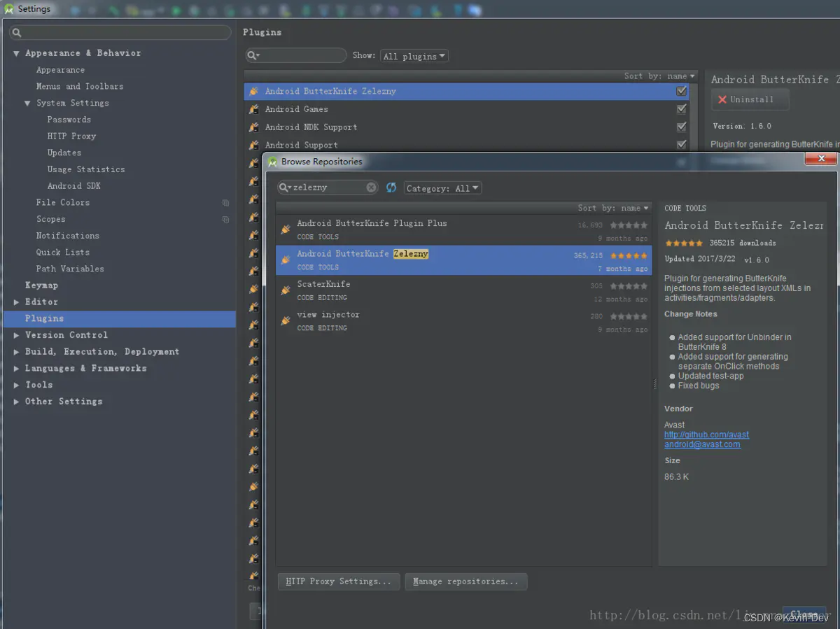Screen dimensions: 840x629
Task: Click the HTTP Proxy Settings... button
Action: coord(339,581)
